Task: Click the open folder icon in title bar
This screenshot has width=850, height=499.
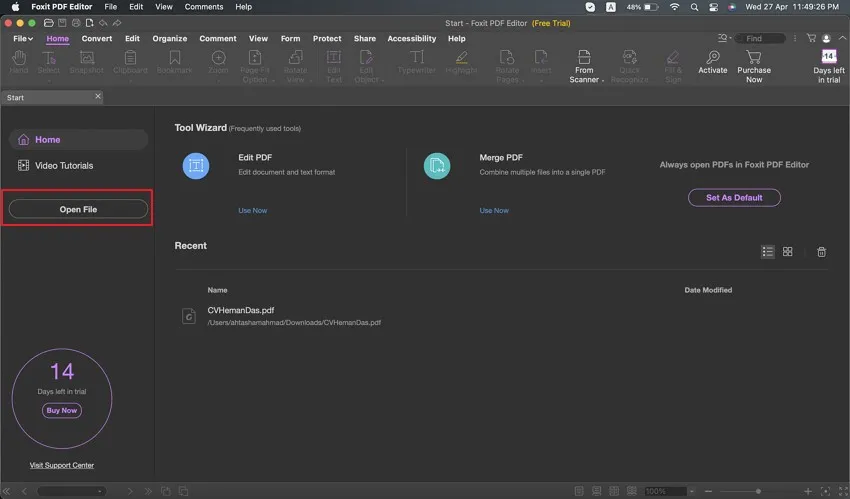Action: coord(48,23)
